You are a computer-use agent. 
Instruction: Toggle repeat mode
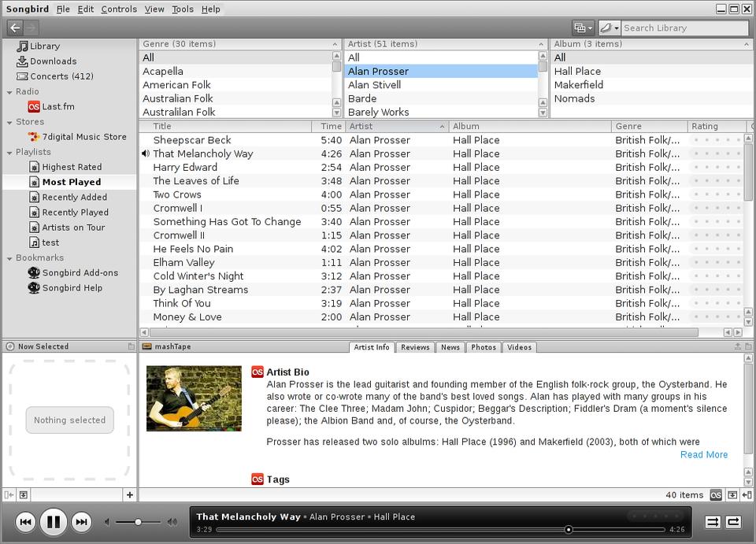[x=733, y=521]
